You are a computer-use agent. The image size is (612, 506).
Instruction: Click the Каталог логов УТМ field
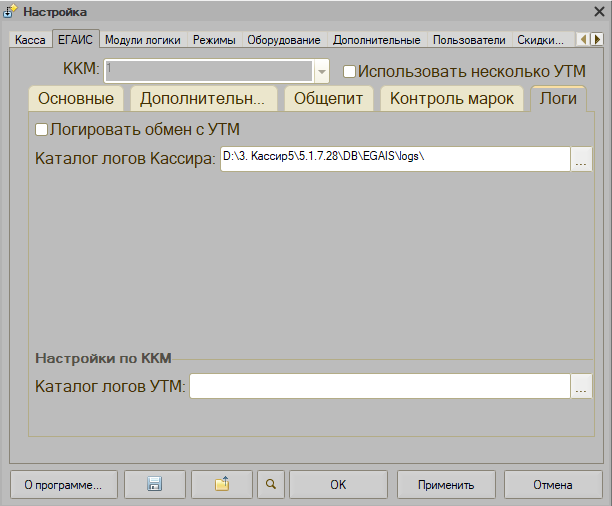click(x=379, y=387)
